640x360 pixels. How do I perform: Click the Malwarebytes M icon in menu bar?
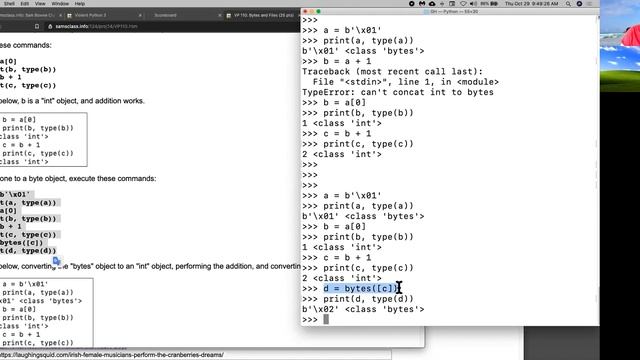422,4
